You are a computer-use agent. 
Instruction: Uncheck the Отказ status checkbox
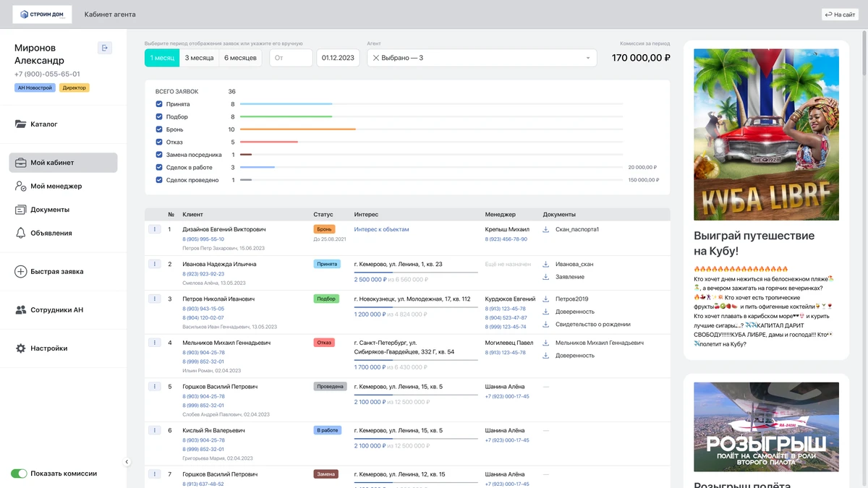click(159, 142)
